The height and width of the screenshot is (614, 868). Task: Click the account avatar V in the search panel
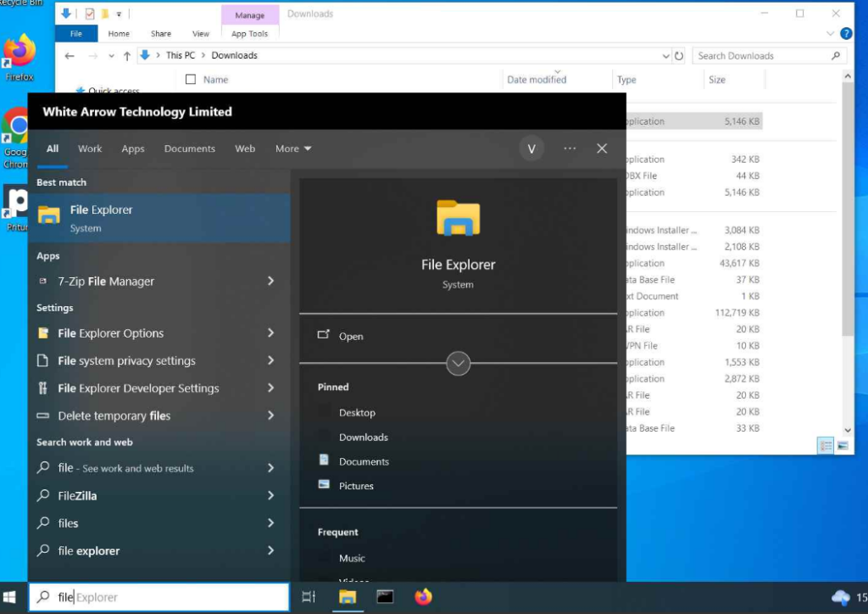[531, 148]
